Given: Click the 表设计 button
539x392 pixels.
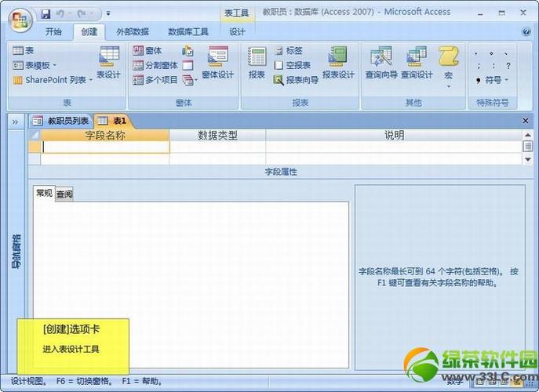Looking at the screenshot, I should click(x=108, y=63).
